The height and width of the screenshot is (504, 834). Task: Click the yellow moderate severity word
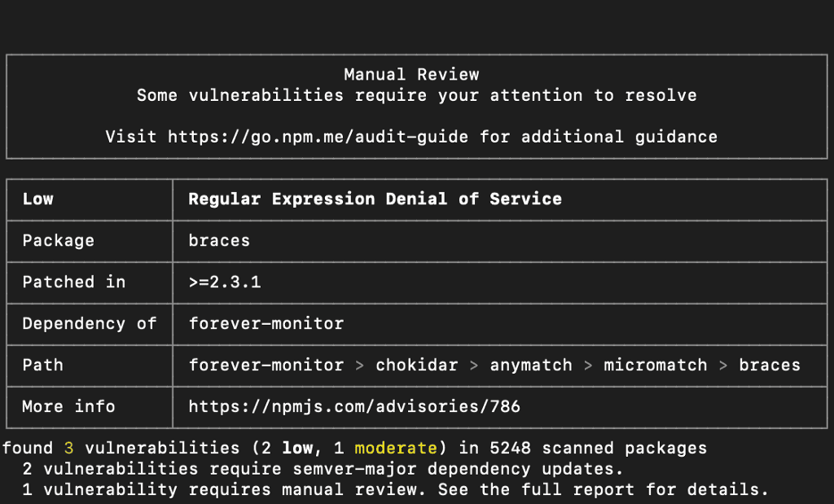396,448
